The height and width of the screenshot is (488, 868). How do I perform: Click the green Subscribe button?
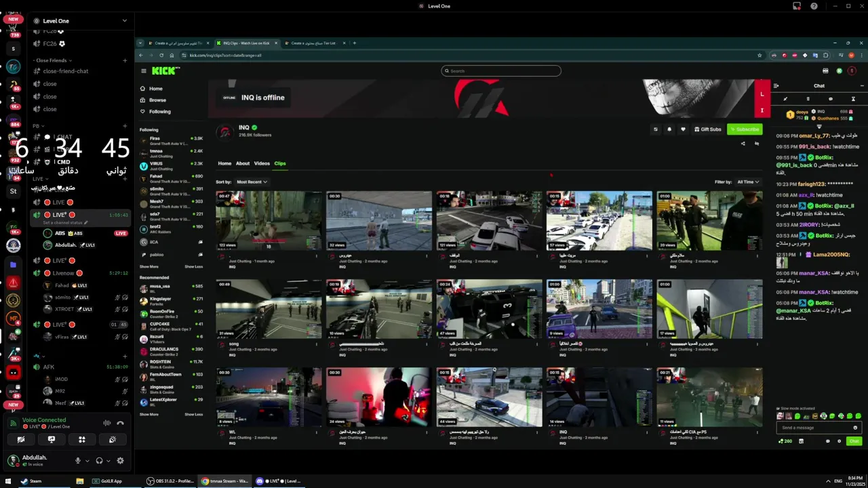pyautogui.click(x=745, y=129)
